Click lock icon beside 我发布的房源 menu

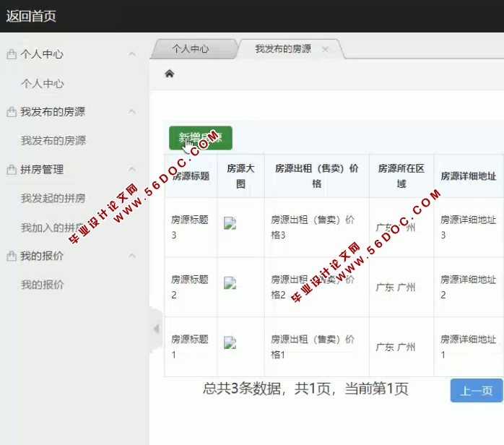12,112
